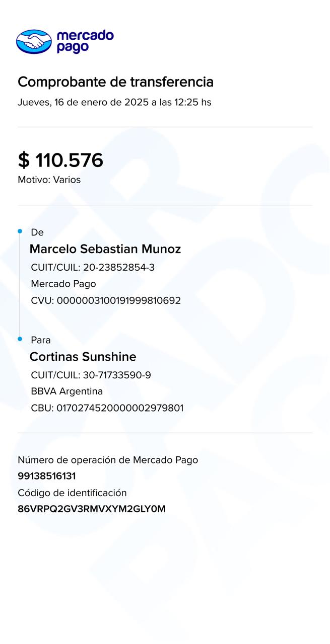Click the transfer date and time line
The height and width of the screenshot is (644, 330).
114,102
